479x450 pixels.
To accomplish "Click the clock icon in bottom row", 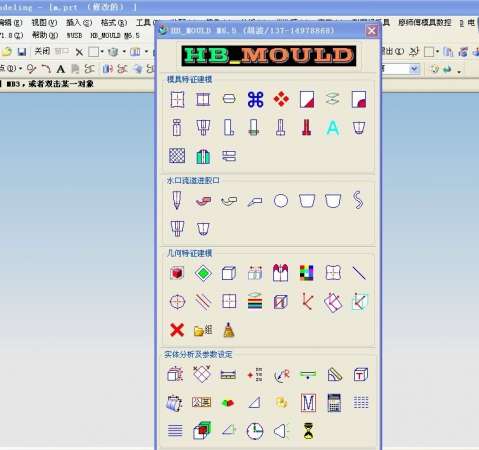I will coord(255,431).
